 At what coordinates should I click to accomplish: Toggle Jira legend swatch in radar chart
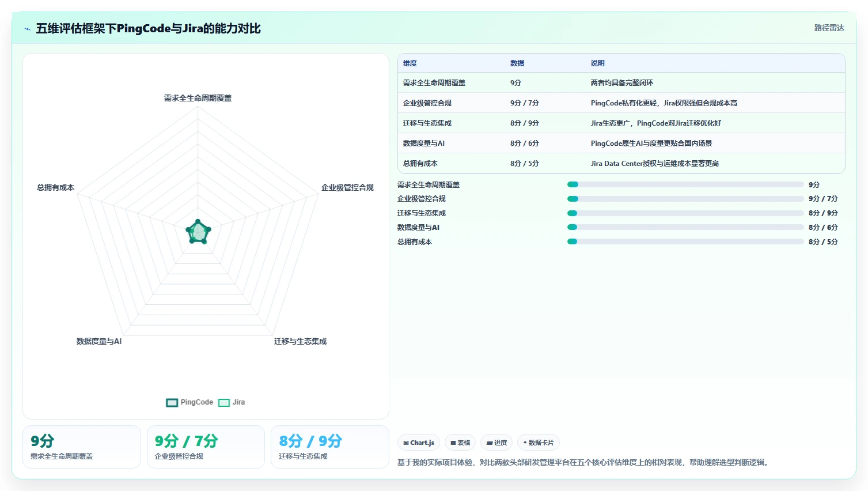(224, 403)
